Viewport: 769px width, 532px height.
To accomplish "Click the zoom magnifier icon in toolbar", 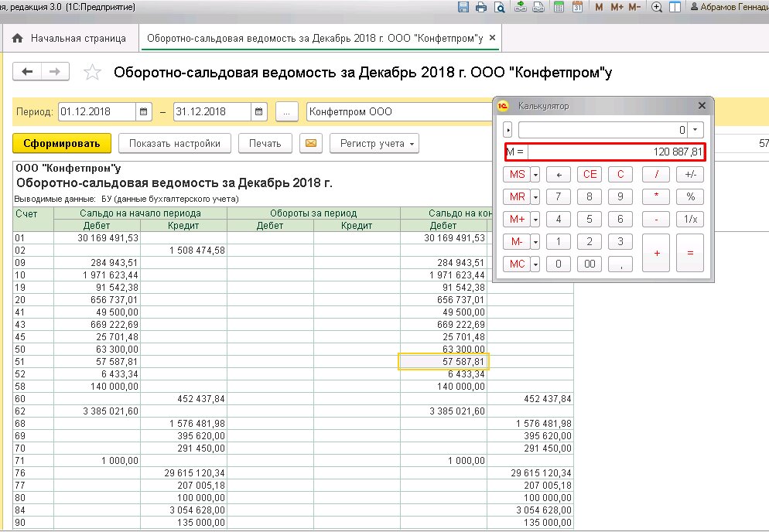I will point(657,7).
